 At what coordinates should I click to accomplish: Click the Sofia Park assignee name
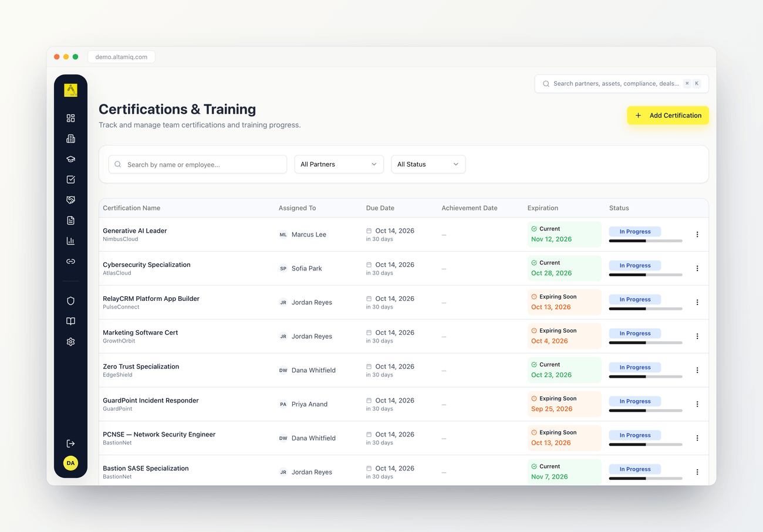click(x=307, y=269)
